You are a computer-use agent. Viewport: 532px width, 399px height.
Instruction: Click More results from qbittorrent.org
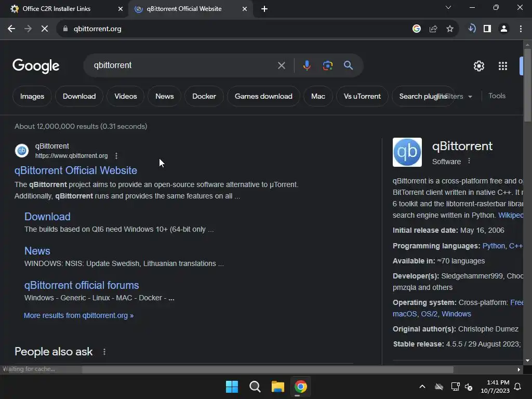[x=79, y=315]
